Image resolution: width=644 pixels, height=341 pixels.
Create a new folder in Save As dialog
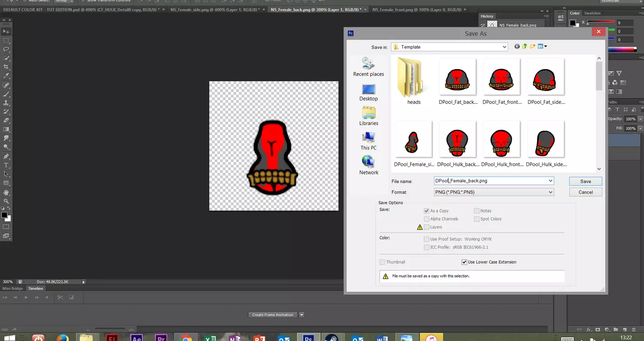click(x=533, y=46)
